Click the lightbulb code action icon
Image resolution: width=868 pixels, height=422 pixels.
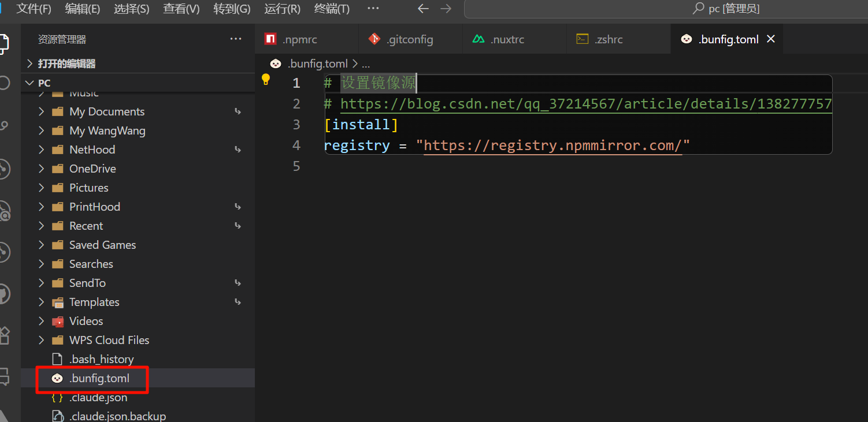[266, 80]
